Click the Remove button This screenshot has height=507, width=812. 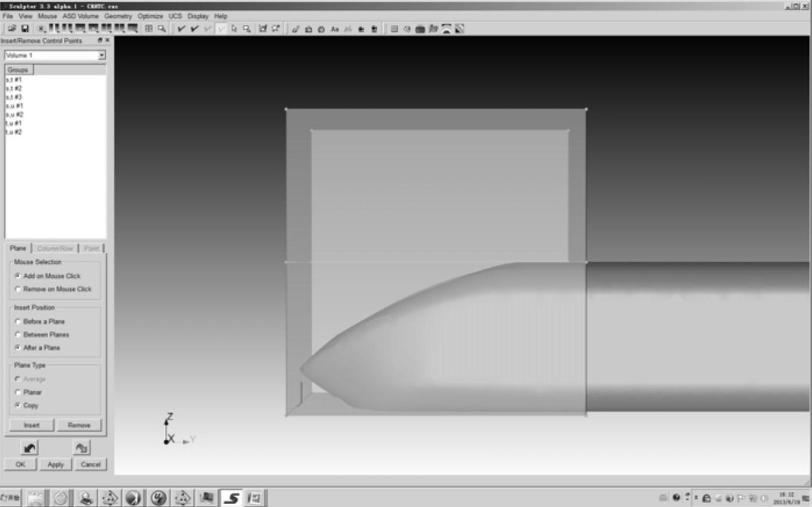click(x=79, y=425)
